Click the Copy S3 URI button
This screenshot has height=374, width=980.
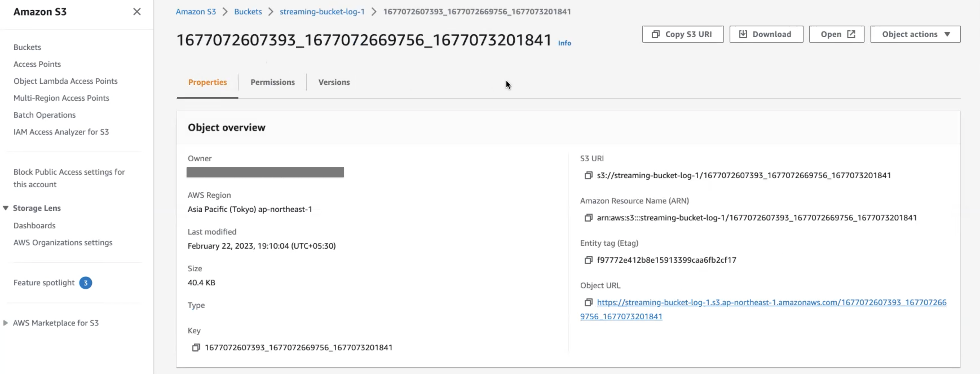pyautogui.click(x=683, y=34)
